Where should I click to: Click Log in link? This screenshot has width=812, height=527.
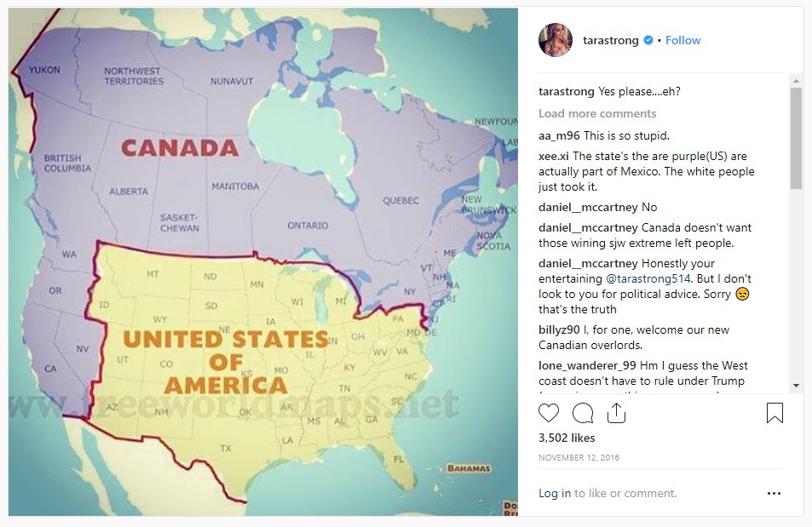point(554,493)
